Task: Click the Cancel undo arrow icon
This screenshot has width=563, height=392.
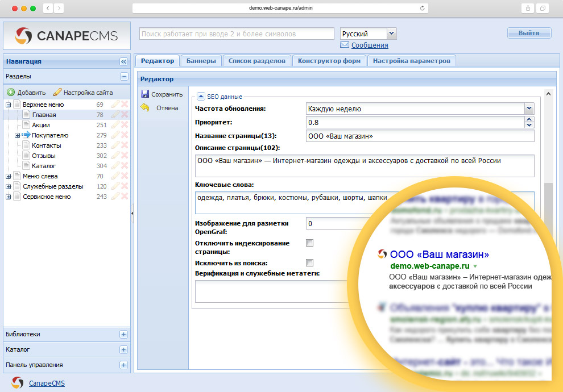Action: [145, 107]
